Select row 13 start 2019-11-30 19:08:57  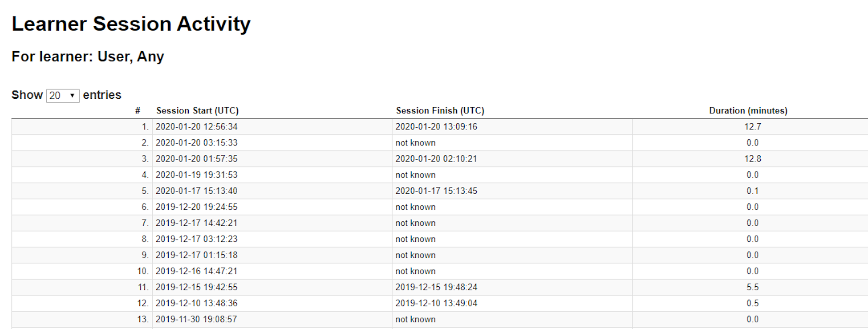(x=196, y=319)
